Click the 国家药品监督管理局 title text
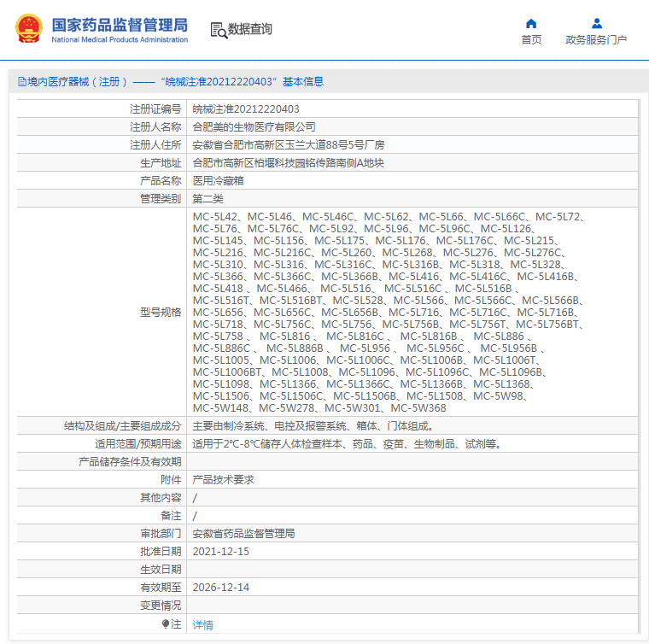Viewport: 649px width, 644px height. point(120,26)
